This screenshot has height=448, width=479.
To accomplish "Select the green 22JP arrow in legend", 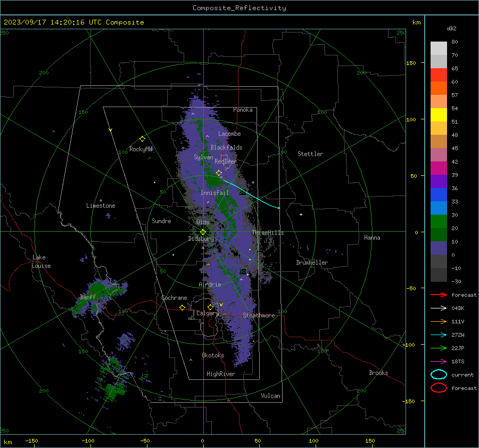I will point(439,348).
